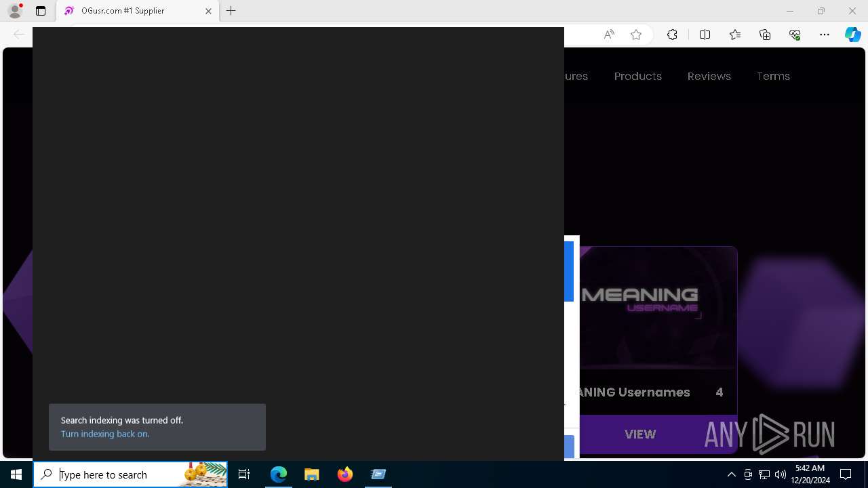Launch the Copilot sidebar icon
Image resolution: width=868 pixels, height=488 pixels.
point(853,35)
